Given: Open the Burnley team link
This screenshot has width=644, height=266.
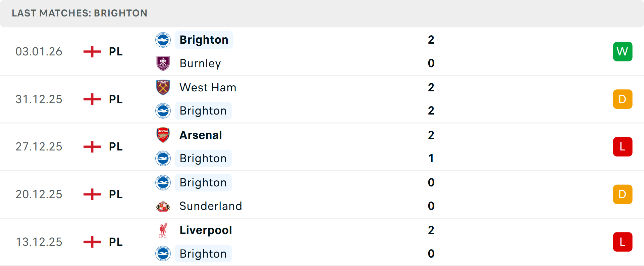Looking at the screenshot, I should pyautogui.click(x=200, y=63).
